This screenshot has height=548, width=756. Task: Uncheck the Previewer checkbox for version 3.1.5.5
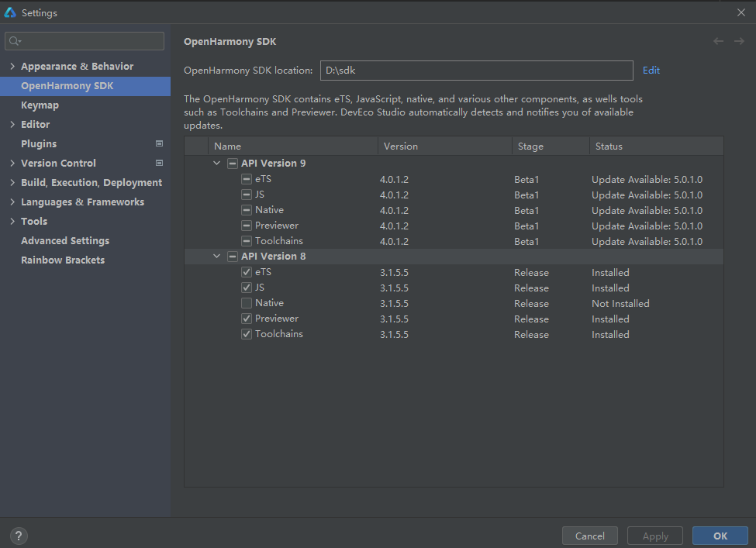tap(247, 319)
